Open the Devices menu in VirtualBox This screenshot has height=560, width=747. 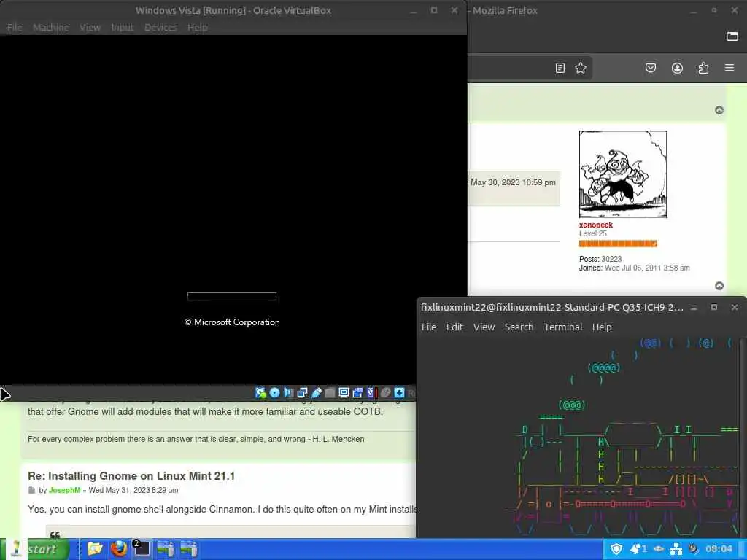160,27
